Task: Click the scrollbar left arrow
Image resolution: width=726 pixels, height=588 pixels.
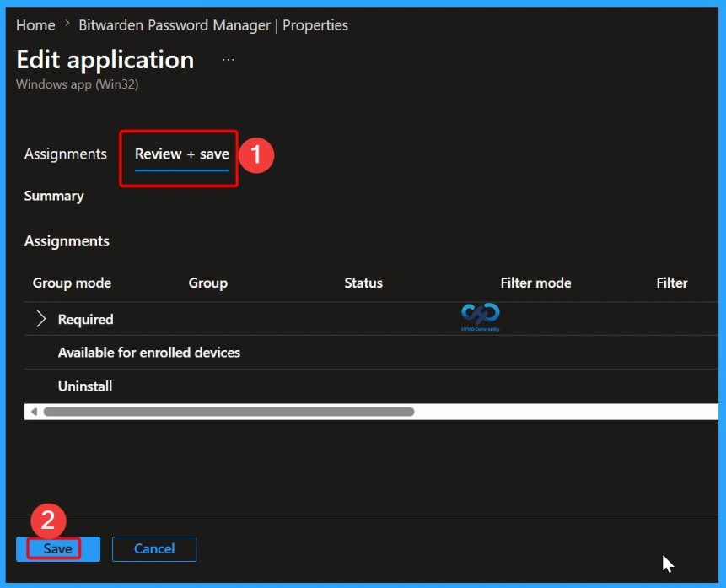Action: tap(34, 412)
